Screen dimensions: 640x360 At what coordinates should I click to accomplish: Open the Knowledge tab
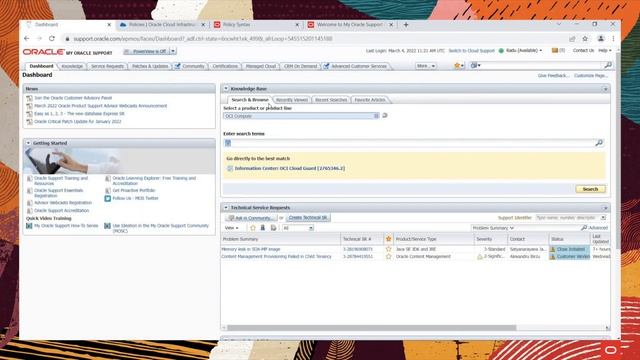[x=72, y=66]
